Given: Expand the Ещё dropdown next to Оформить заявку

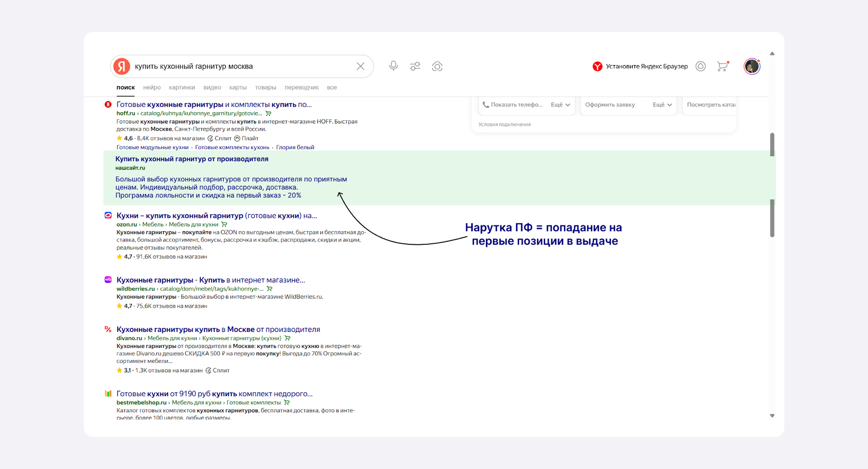Looking at the screenshot, I should click(662, 105).
